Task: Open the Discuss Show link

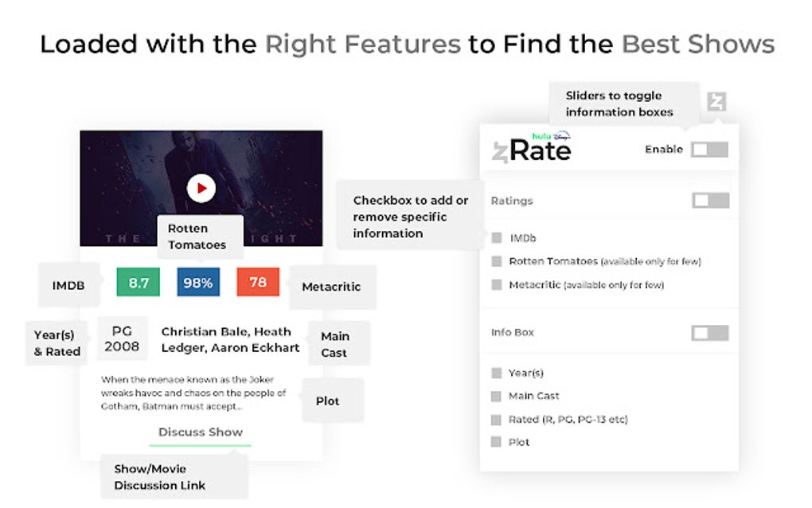Action: (x=201, y=432)
